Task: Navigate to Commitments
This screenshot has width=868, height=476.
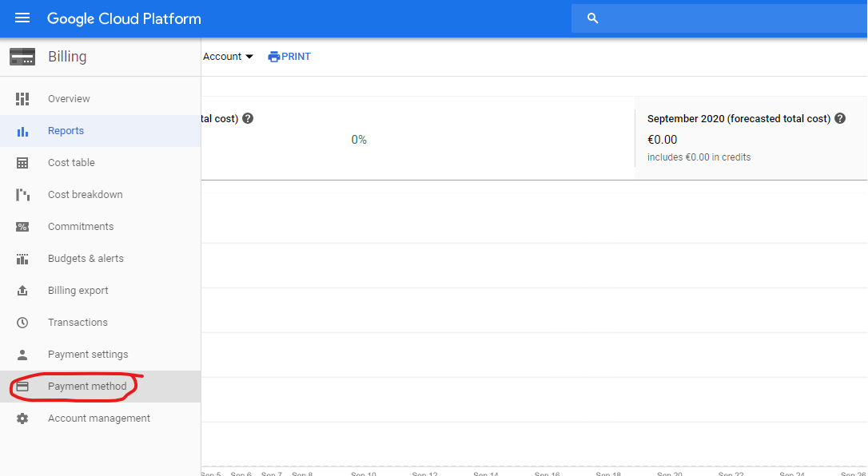Action: click(x=100, y=227)
